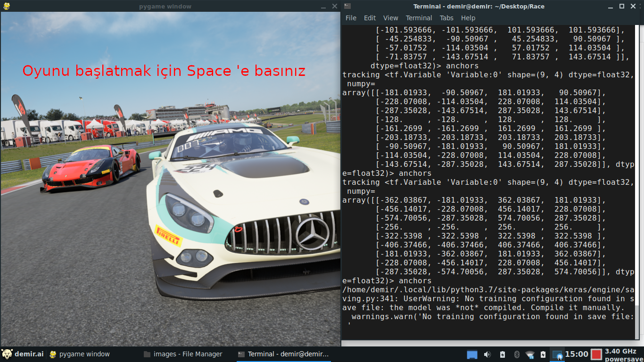This screenshot has height=362, width=644.
Task: Open the View menu in Terminal
Action: (390, 18)
